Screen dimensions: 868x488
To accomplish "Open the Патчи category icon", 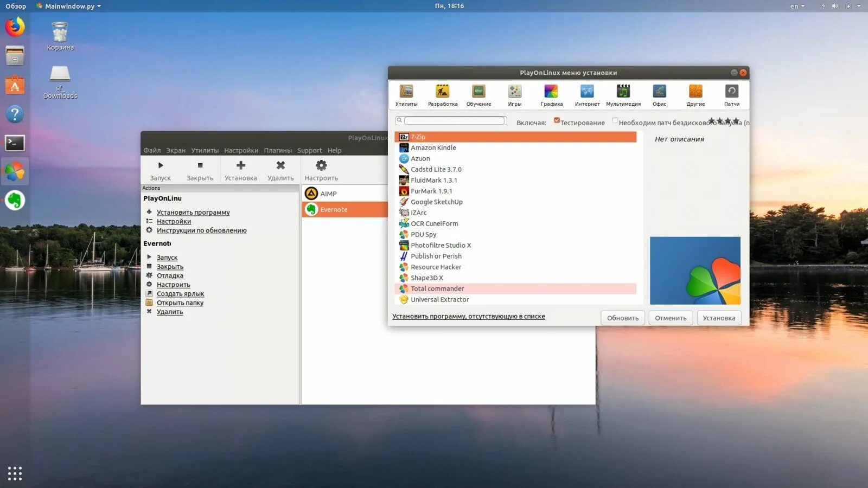I will tap(731, 91).
